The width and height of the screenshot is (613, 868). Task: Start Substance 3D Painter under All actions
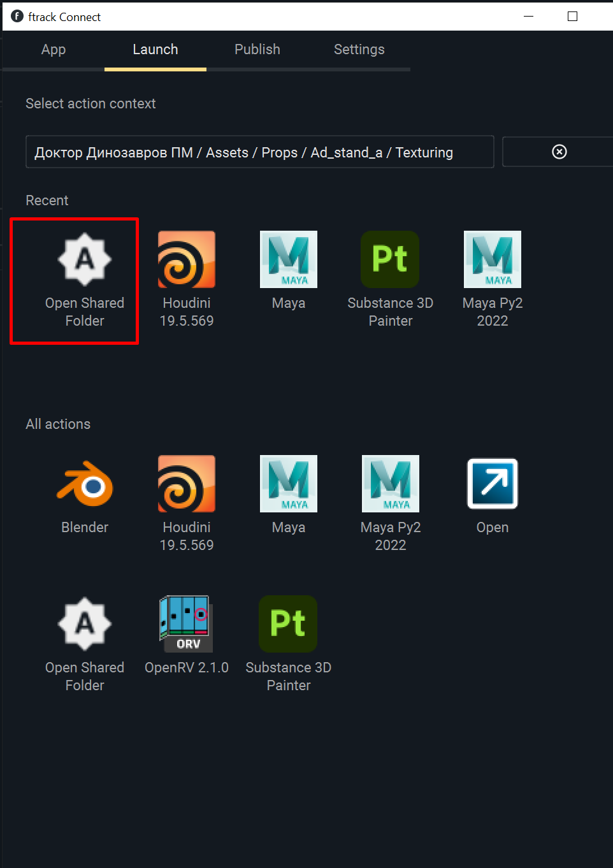[x=289, y=645]
